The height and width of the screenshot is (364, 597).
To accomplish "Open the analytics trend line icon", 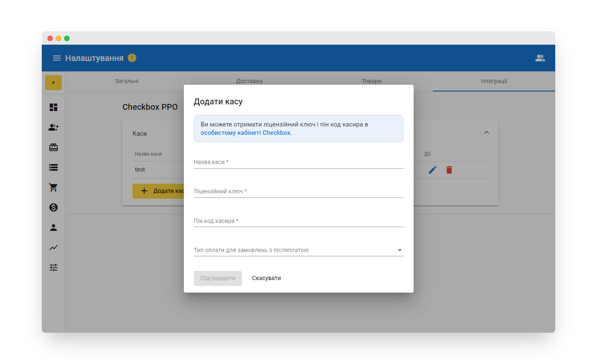I will point(53,248).
